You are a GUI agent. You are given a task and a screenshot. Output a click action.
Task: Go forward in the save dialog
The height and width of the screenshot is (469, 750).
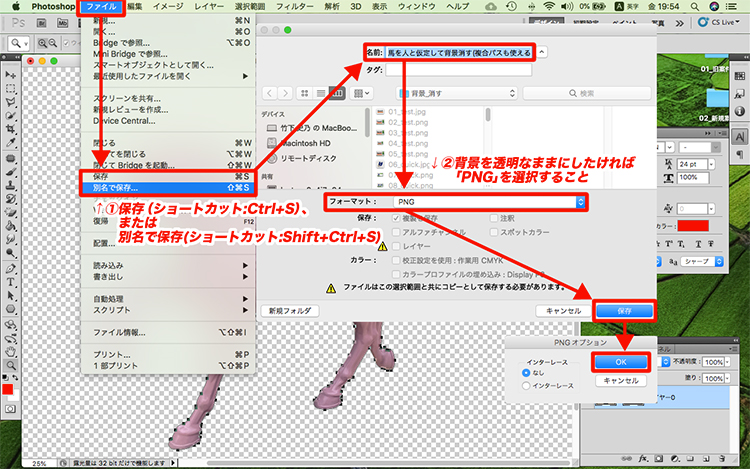[x=285, y=93]
